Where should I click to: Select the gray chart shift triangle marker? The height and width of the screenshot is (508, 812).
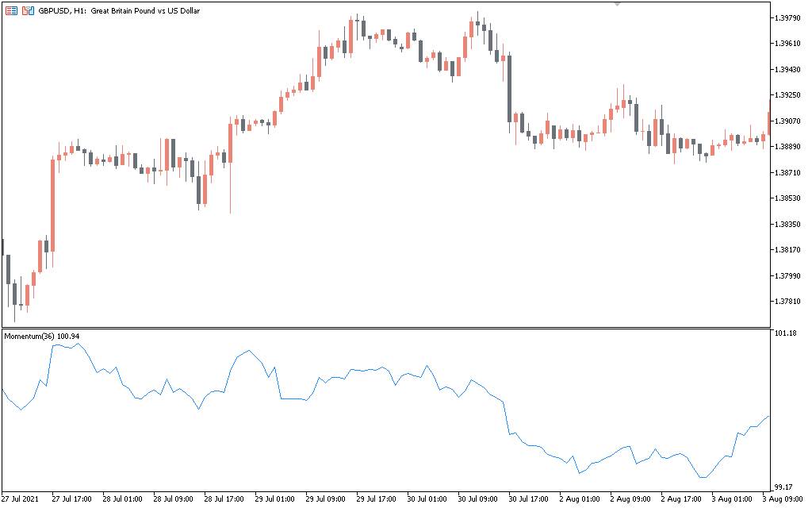tap(618, 4)
